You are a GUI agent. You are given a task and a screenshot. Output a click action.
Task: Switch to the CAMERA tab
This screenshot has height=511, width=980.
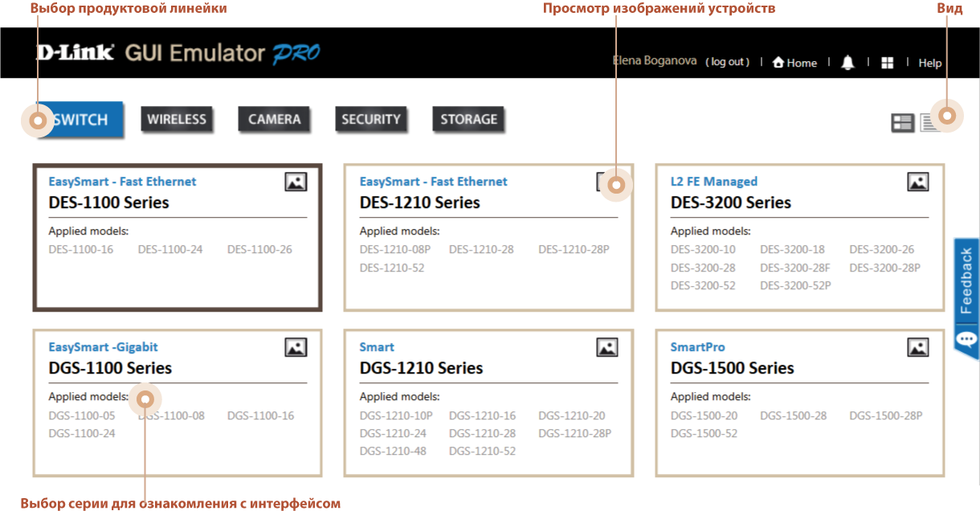(x=274, y=119)
